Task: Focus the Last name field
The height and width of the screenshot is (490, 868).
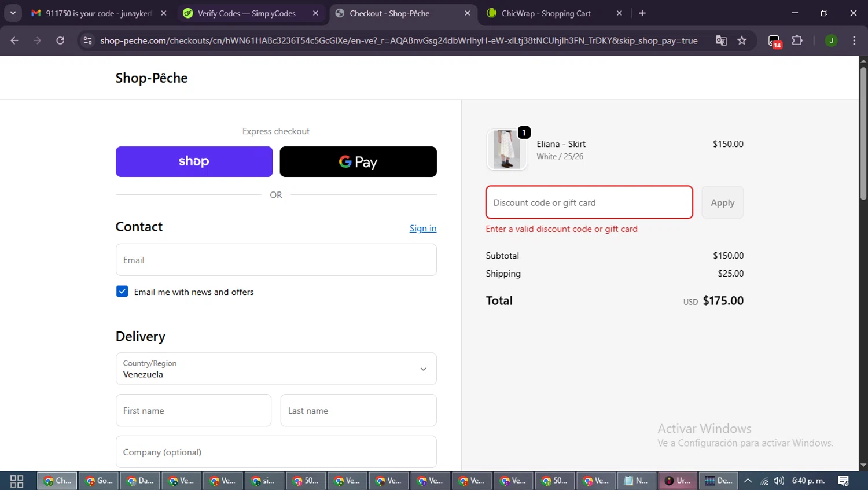Action: click(358, 411)
